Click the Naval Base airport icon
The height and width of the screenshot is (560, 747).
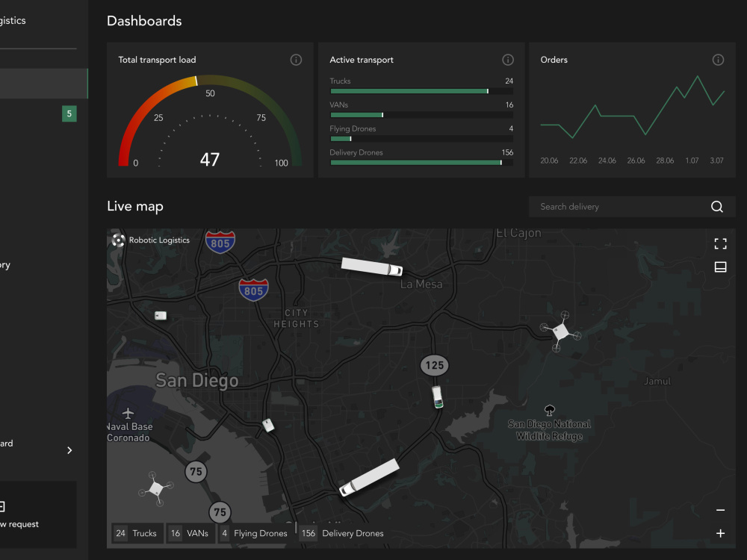(128, 413)
